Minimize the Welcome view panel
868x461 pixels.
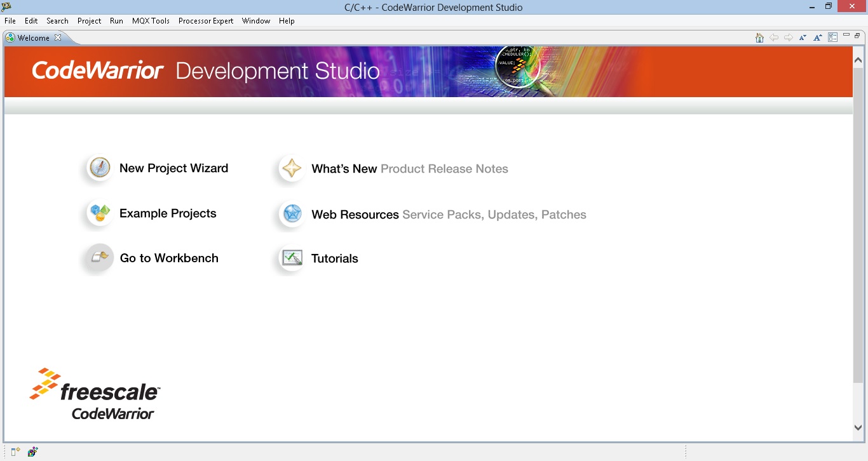click(846, 36)
